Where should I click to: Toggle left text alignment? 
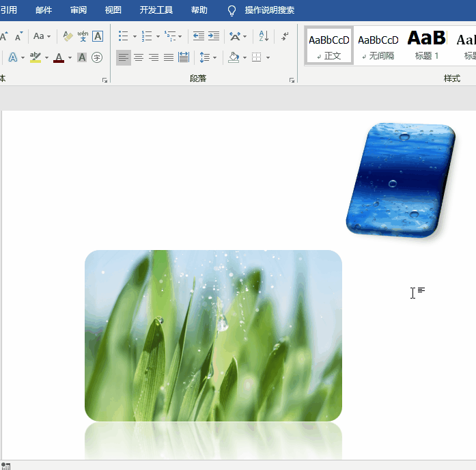[123, 57]
